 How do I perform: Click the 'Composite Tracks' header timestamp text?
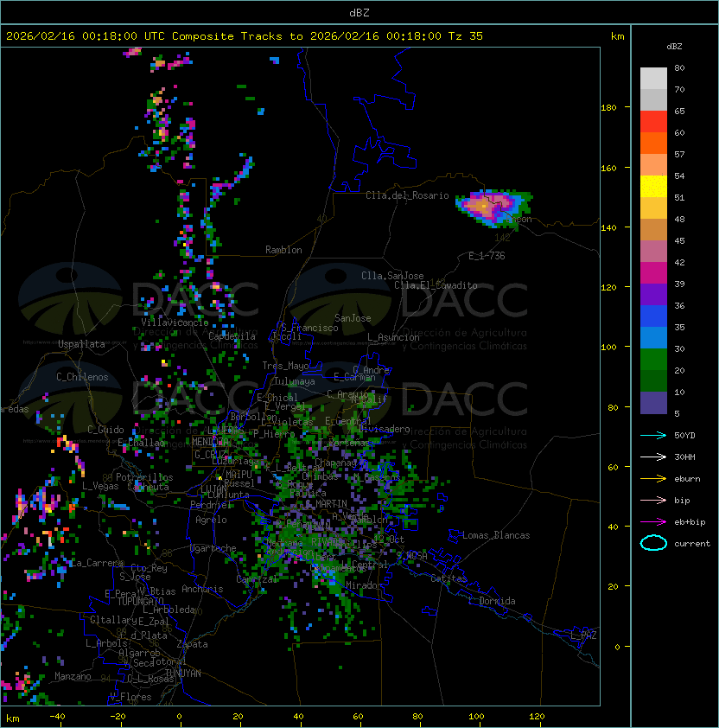coord(245,36)
